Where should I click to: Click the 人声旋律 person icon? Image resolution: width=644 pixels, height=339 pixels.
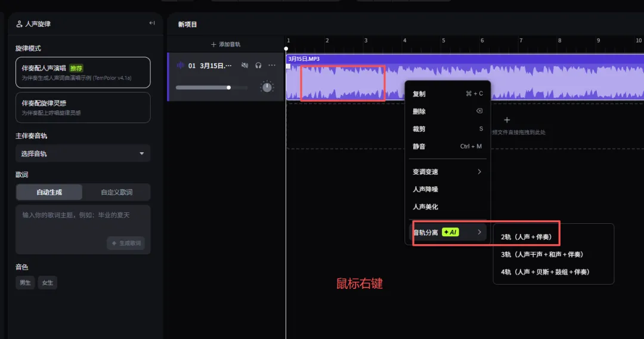(19, 24)
